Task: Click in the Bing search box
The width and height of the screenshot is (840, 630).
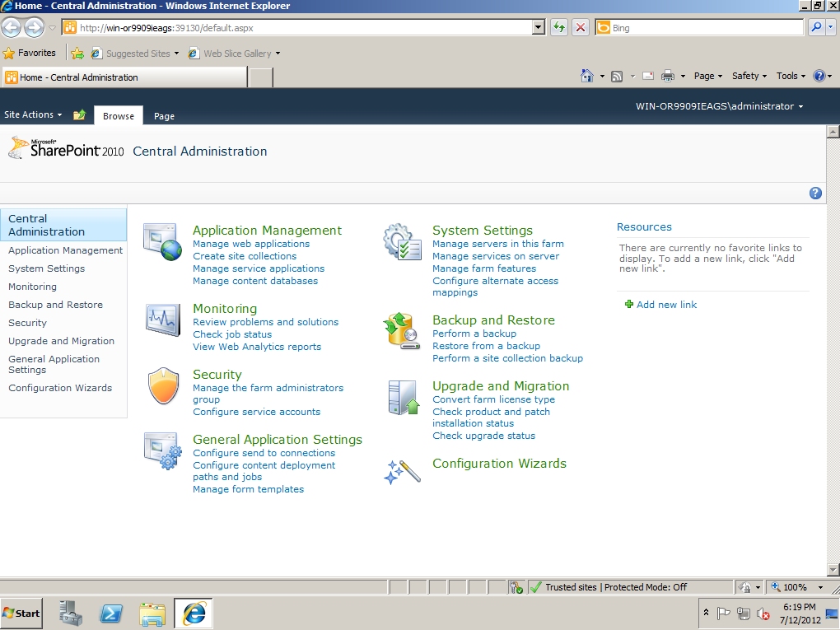Action: [x=704, y=28]
